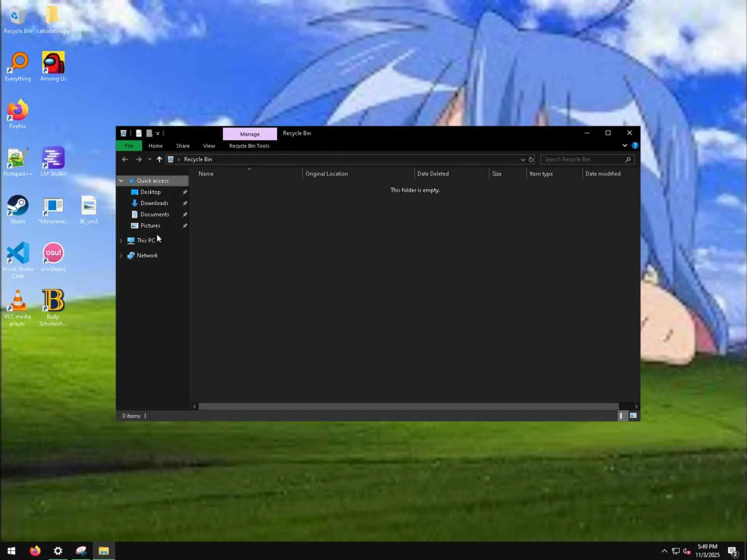Expand the ribbon with the chevron
This screenshot has width=747, height=560.
[625, 146]
